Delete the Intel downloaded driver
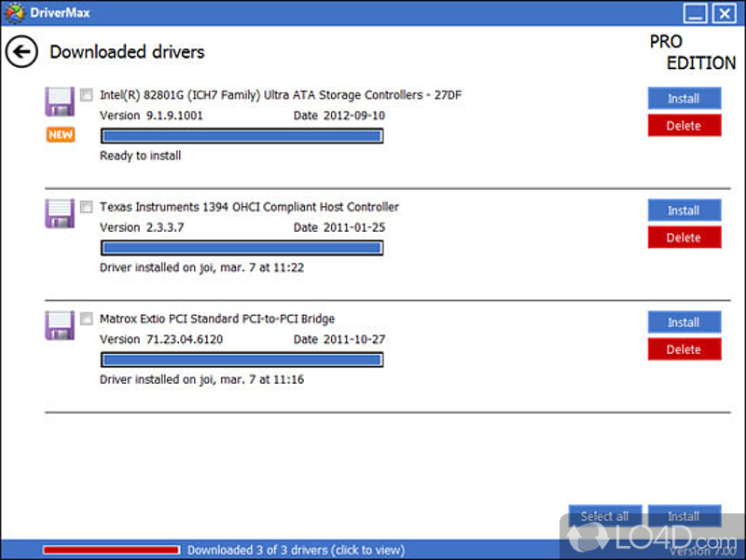The height and width of the screenshot is (560, 746). point(684,125)
